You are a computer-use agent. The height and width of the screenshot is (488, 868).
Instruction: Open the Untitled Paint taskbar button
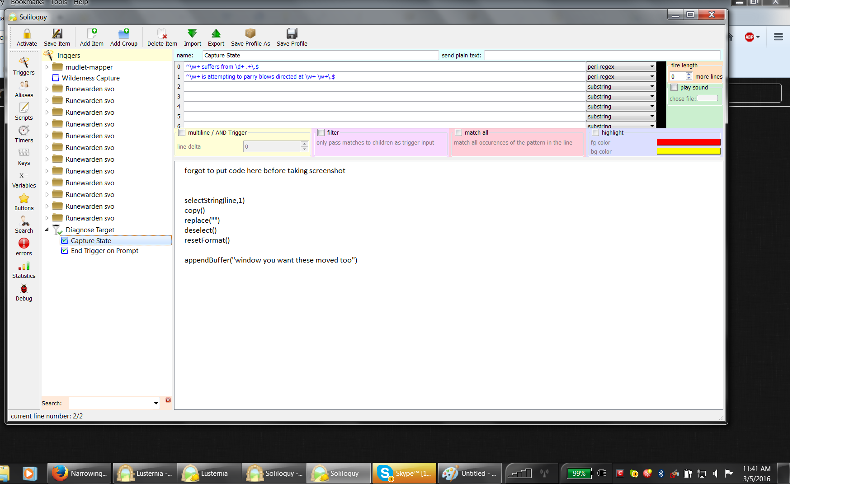click(x=470, y=473)
